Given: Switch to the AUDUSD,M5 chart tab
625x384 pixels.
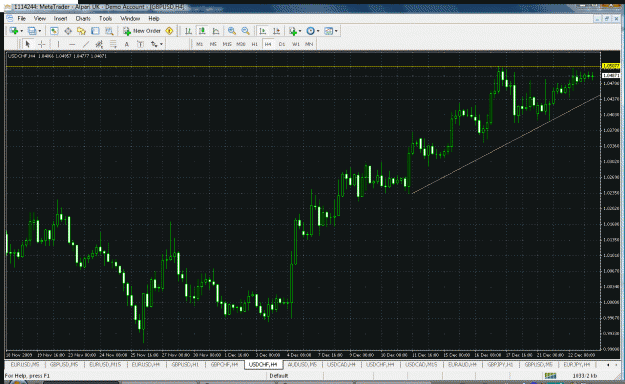Looking at the screenshot, I should point(302,364).
